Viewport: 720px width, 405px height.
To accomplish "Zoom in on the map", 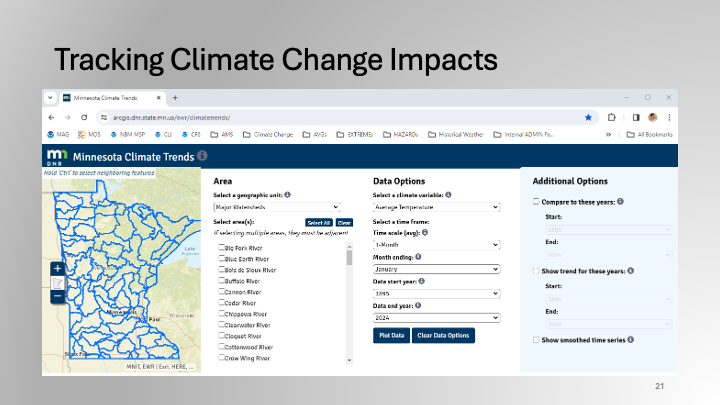I will tap(57, 268).
